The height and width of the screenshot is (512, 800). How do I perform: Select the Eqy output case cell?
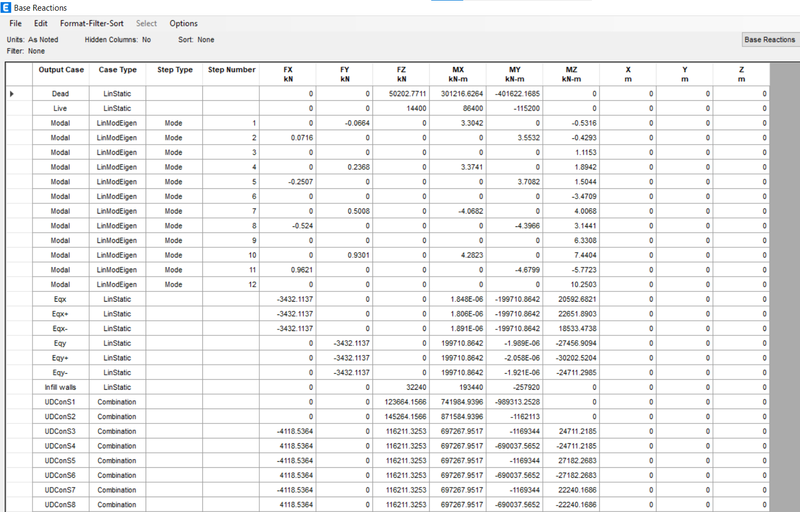[61, 344]
